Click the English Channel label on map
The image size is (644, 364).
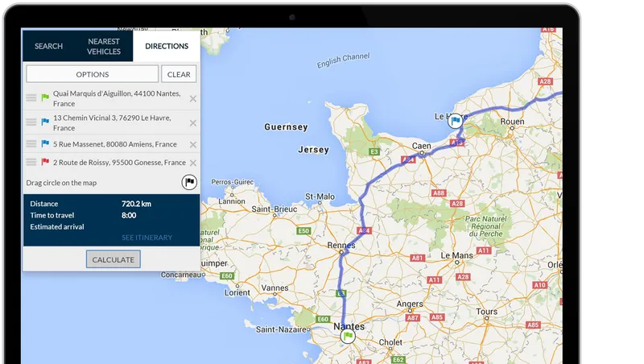tap(343, 60)
